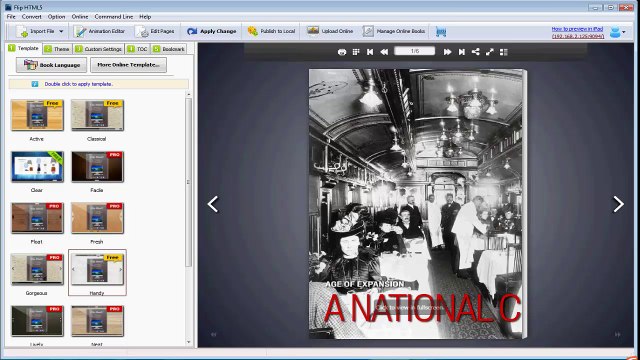Switch to the TOC tab
Screen dimensions: 640x360
(x=137, y=49)
